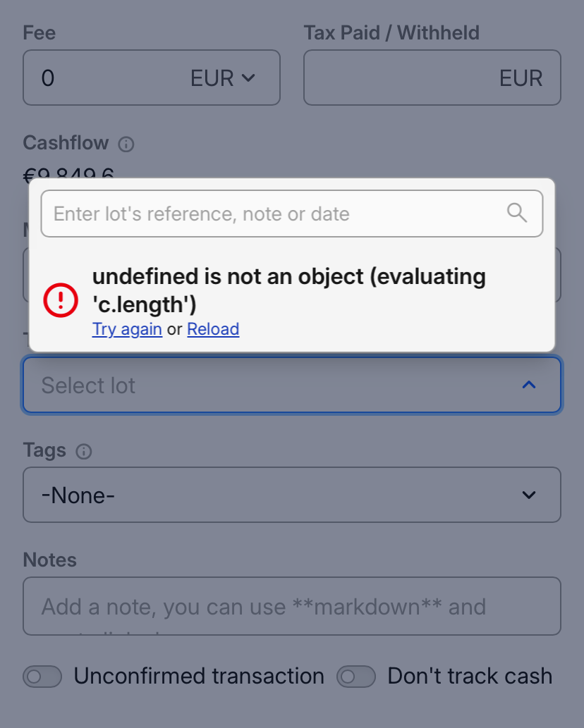This screenshot has width=584, height=728.
Task: Toggle the Unconfirmed transaction switch
Action: (42, 677)
